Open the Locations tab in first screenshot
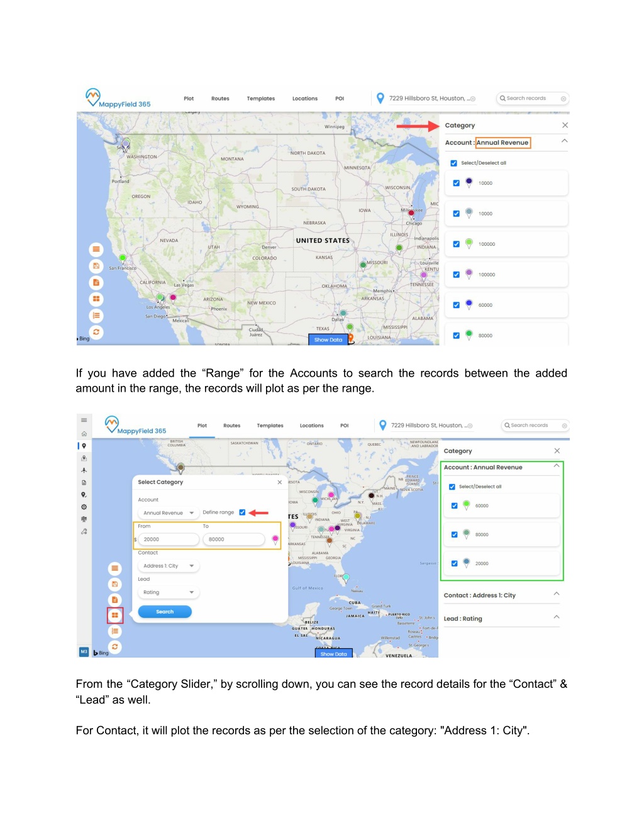Image resolution: width=644 pixels, height=833 pixels. (x=305, y=99)
